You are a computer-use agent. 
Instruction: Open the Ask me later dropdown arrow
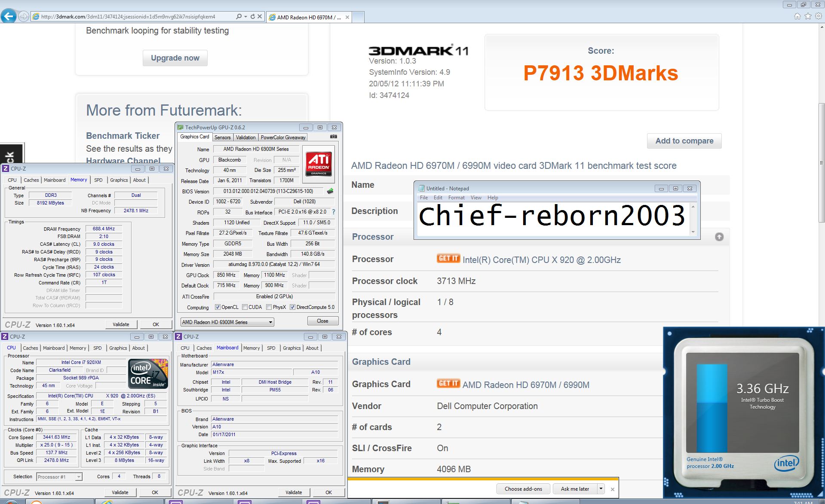coord(601,489)
